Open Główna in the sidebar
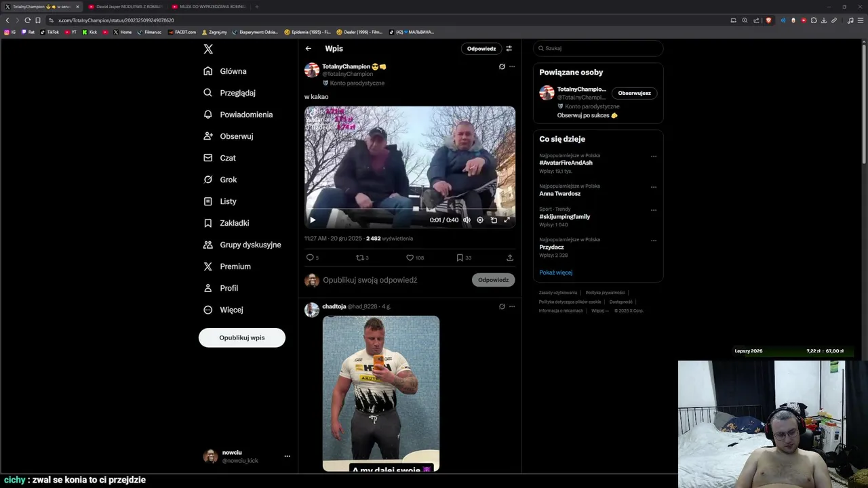868x488 pixels. point(225,71)
